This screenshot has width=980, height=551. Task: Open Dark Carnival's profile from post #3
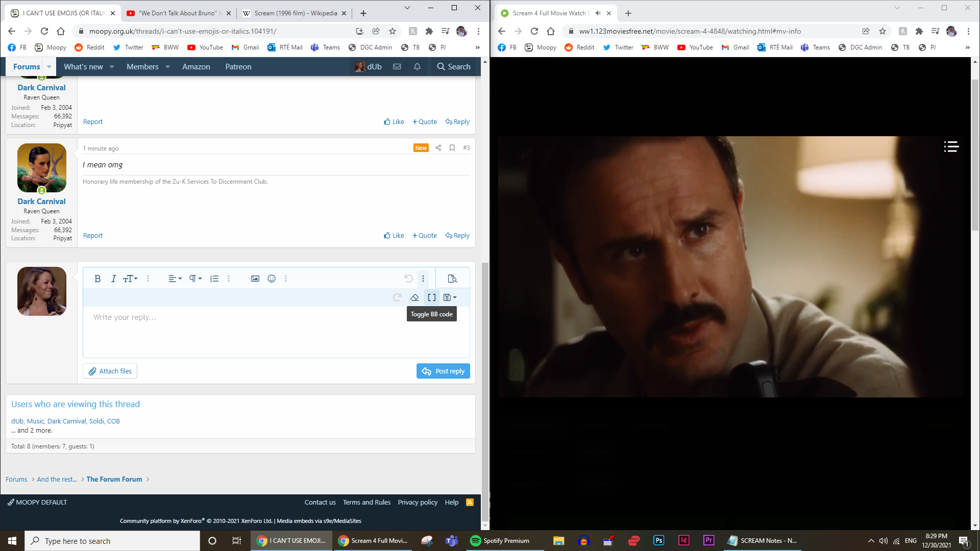tap(41, 202)
